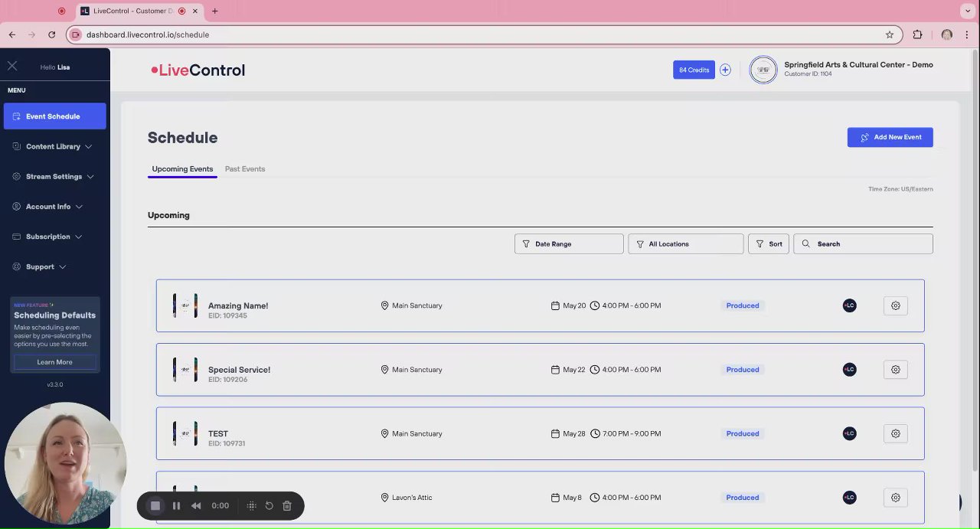Screen dimensions: 980x529
Task: Restart recording with circular arrow icon
Action: (x=269, y=505)
